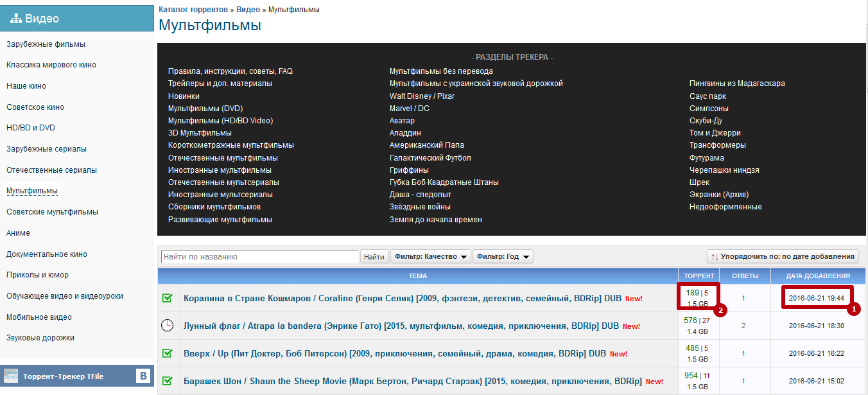868x395 pixels.
Task: Open Американский Папа section
Action: tap(427, 145)
